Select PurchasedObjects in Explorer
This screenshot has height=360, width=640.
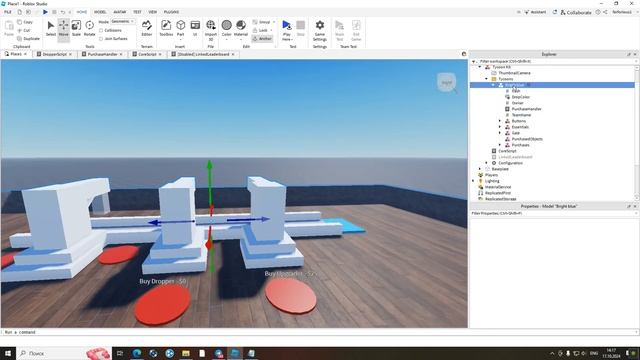click(527, 139)
